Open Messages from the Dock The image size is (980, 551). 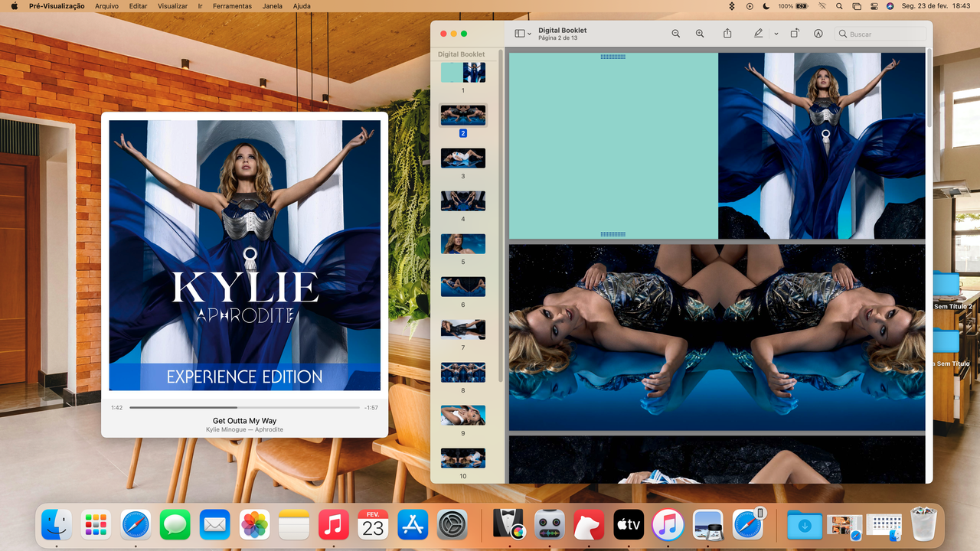point(175,525)
